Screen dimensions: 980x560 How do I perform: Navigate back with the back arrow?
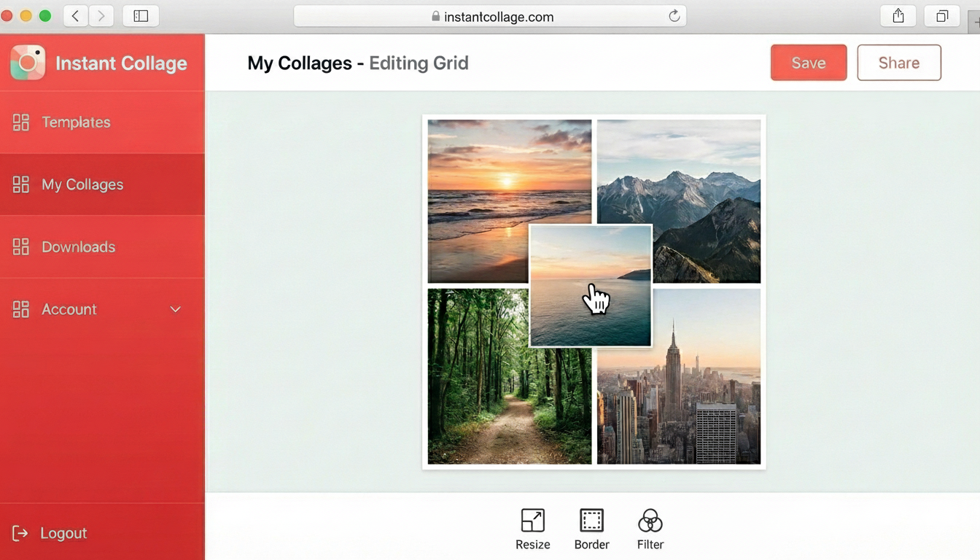point(75,15)
